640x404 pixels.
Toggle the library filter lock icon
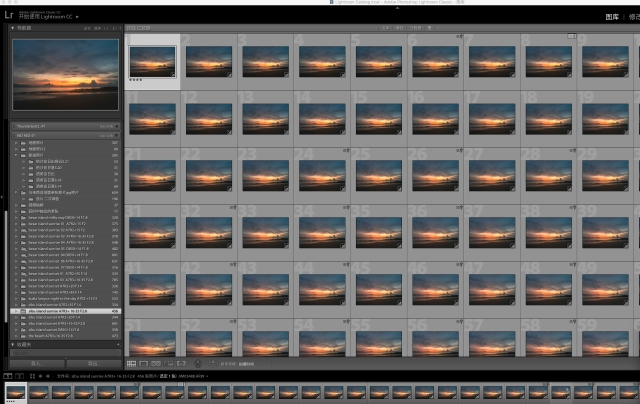[x=572, y=35]
